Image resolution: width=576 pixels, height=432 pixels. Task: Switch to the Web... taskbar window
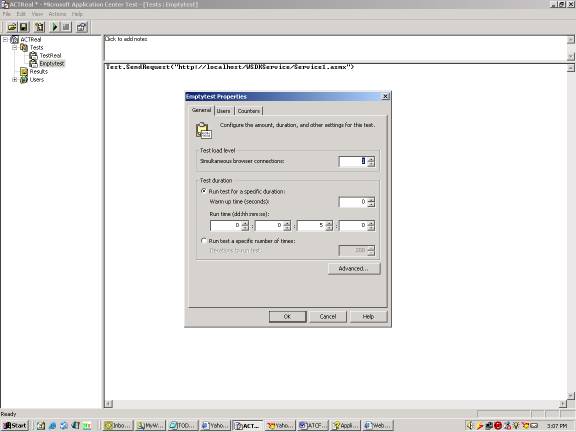tap(378, 425)
